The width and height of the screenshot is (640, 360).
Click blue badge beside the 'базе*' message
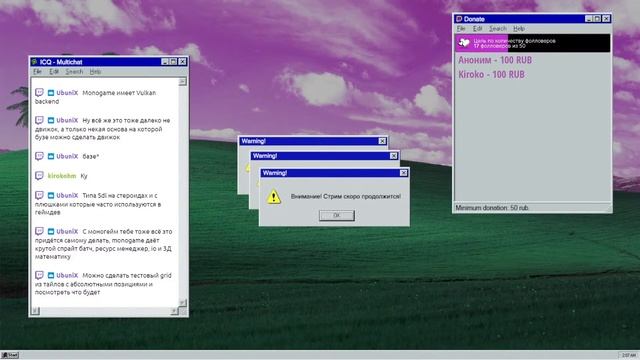pyautogui.click(x=51, y=156)
